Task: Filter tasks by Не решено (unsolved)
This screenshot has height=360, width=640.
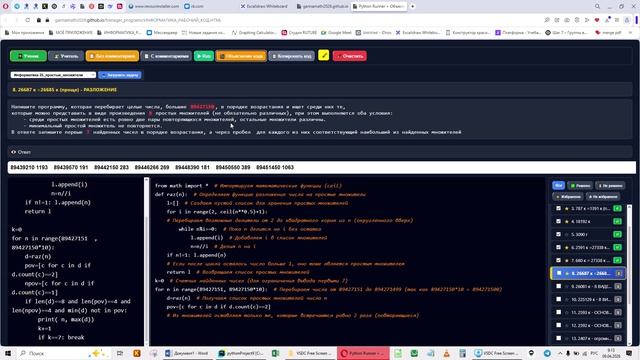Action: coord(610,185)
